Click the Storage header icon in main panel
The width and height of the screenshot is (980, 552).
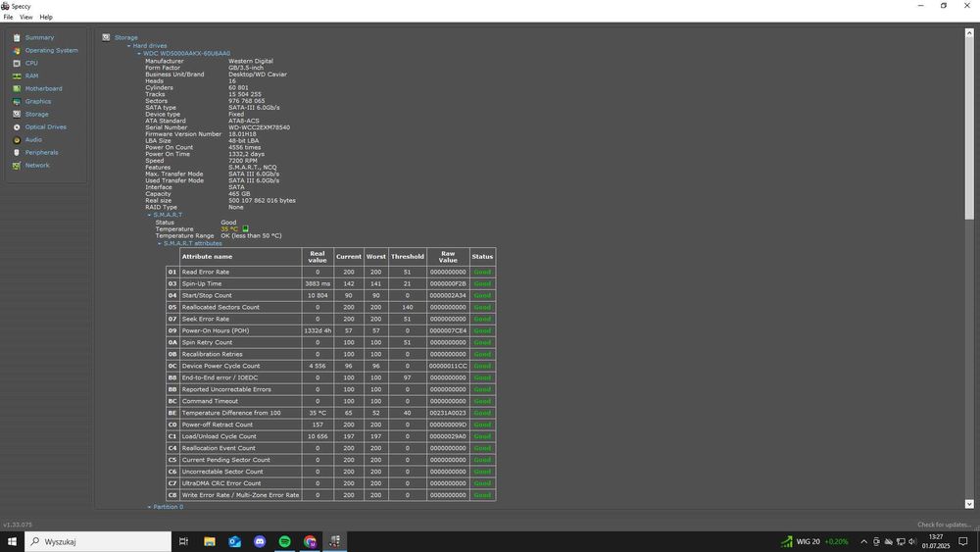click(x=106, y=37)
